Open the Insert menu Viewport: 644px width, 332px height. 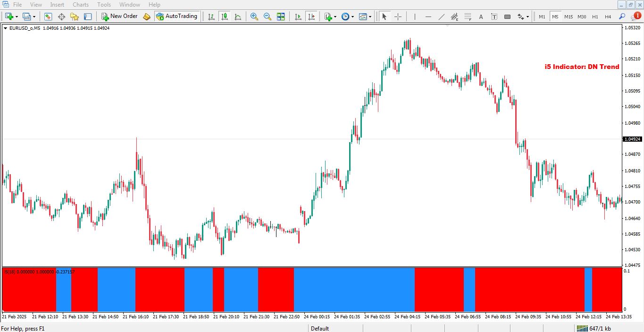tap(57, 4)
